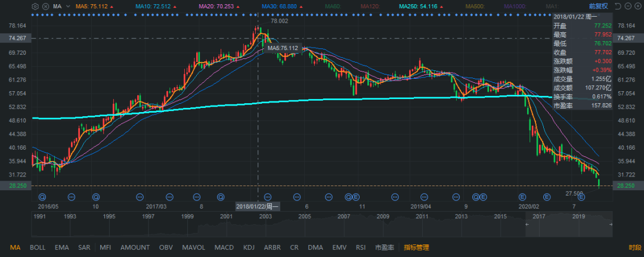The image size is (644, 257).
Task: Open the MA indicator settings gear
Action: (35, 7)
